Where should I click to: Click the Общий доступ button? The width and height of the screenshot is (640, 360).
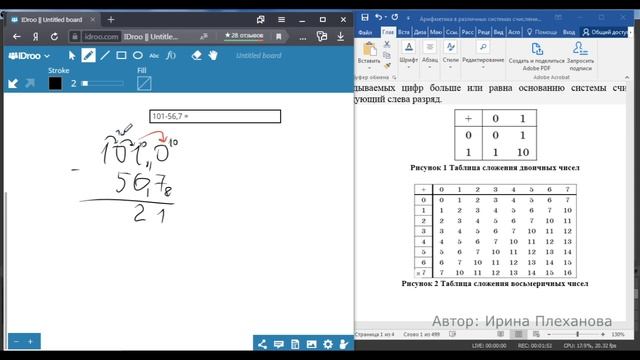pos(606,32)
